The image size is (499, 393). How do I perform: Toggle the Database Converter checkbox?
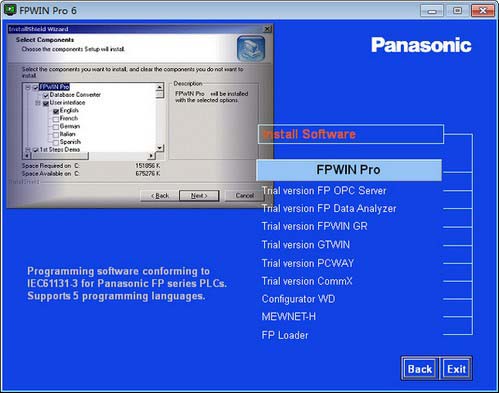point(46,95)
